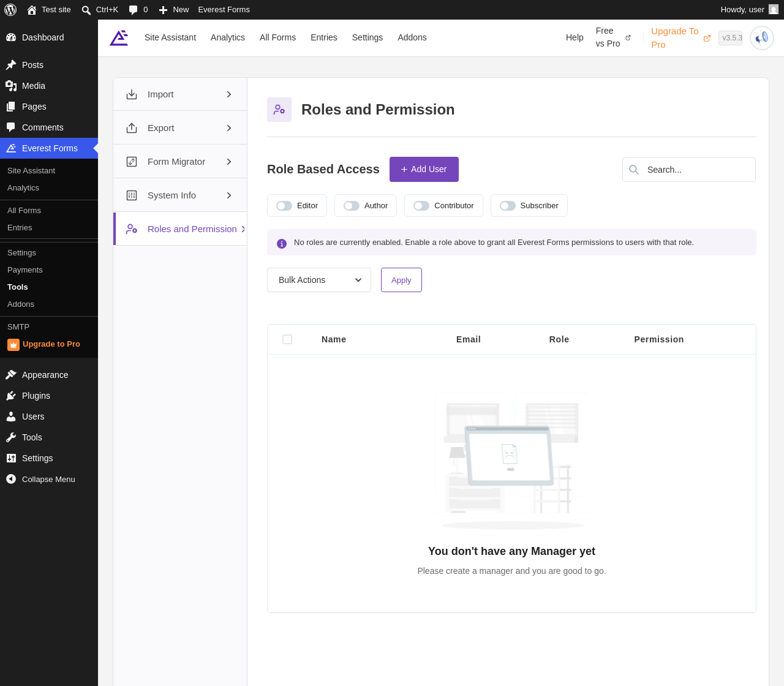
Task: Open Site Assistant in top navigation
Action: [170, 37]
